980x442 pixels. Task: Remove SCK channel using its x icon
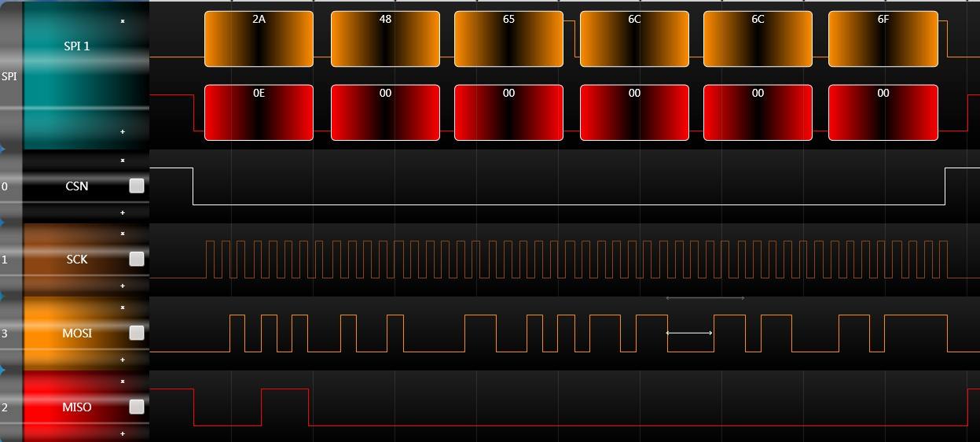click(x=123, y=234)
